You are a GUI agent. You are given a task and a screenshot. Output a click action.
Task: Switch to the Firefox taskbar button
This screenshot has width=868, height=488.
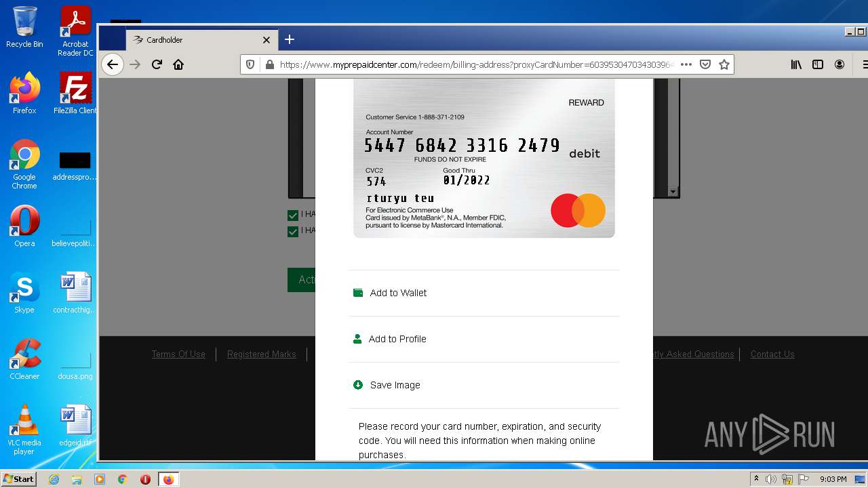168,479
